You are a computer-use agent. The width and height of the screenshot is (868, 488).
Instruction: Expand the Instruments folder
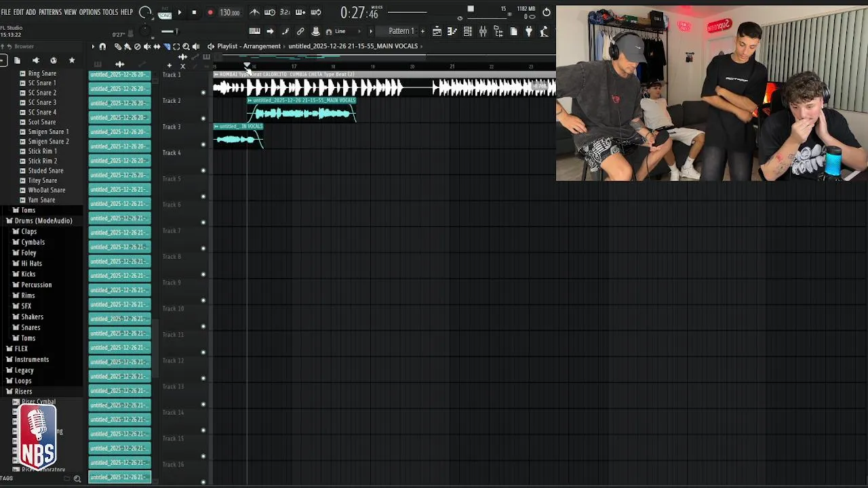pyautogui.click(x=31, y=359)
